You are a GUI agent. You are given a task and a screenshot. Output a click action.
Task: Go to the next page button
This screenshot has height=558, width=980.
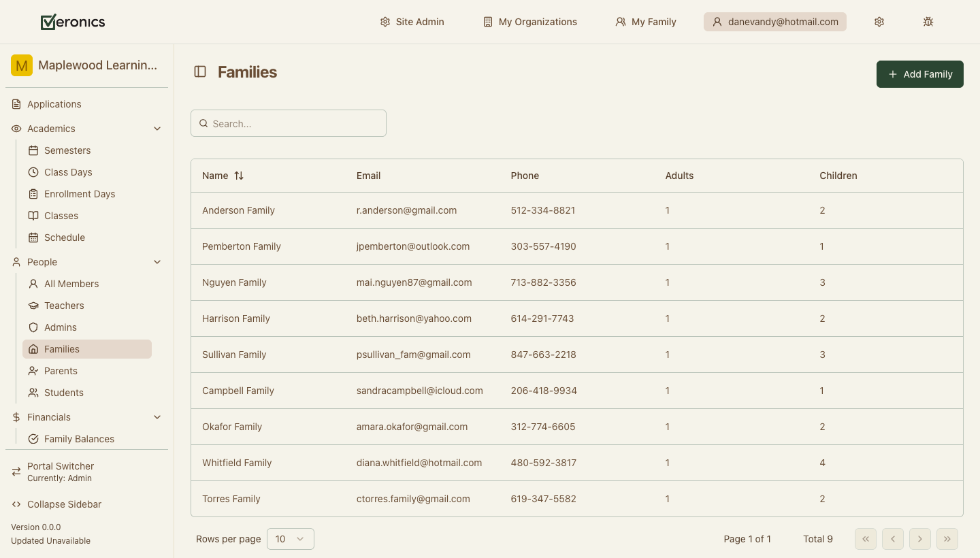[x=920, y=539]
